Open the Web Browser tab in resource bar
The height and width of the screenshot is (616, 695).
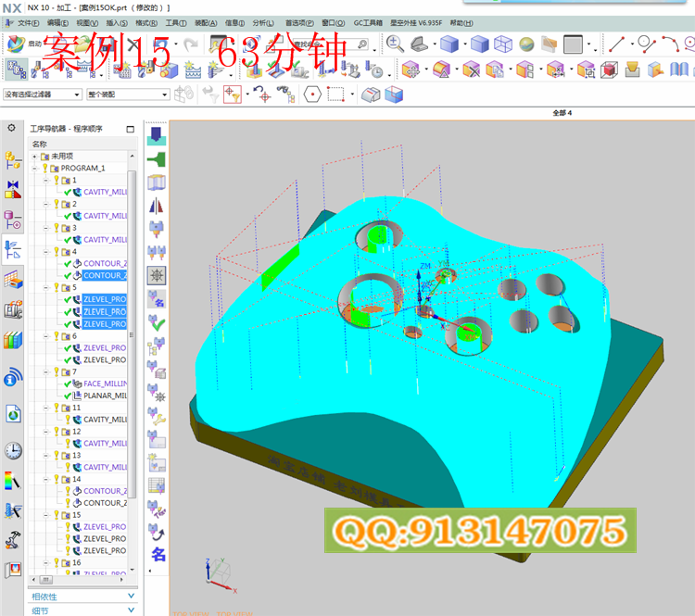pyautogui.click(x=13, y=414)
